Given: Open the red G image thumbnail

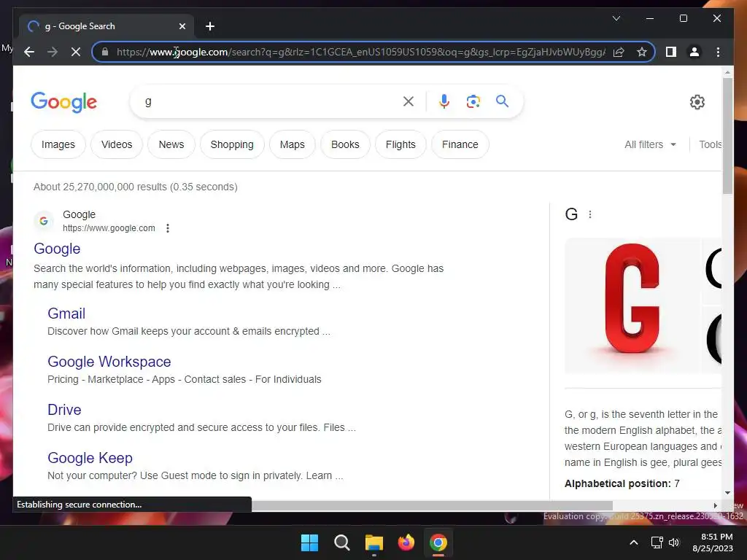Looking at the screenshot, I should tap(632, 305).
